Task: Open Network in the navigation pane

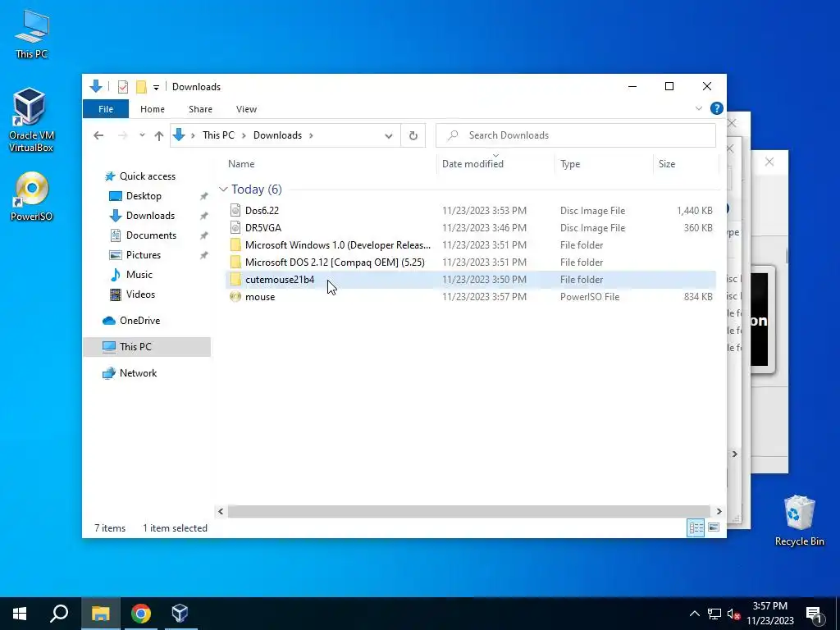Action: coord(138,373)
